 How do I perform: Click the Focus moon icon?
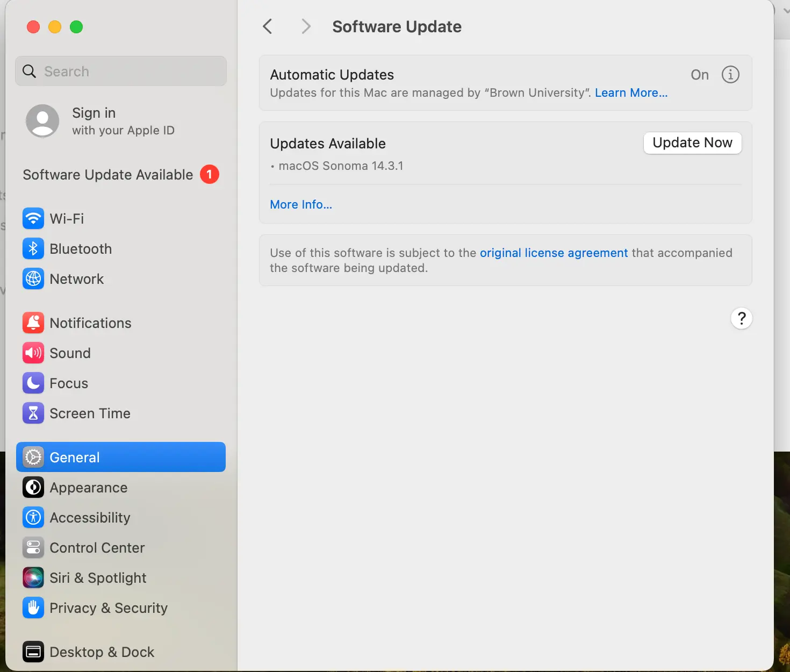point(33,383)
